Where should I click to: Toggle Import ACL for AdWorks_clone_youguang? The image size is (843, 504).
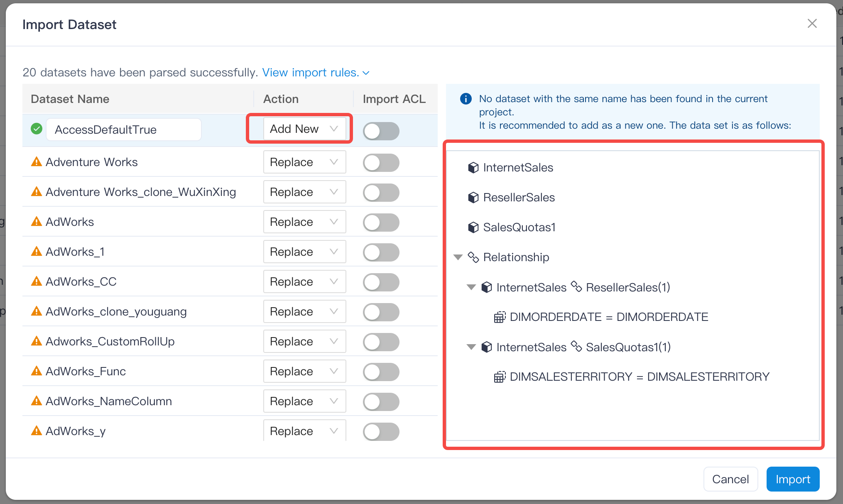tap(381, 312)
